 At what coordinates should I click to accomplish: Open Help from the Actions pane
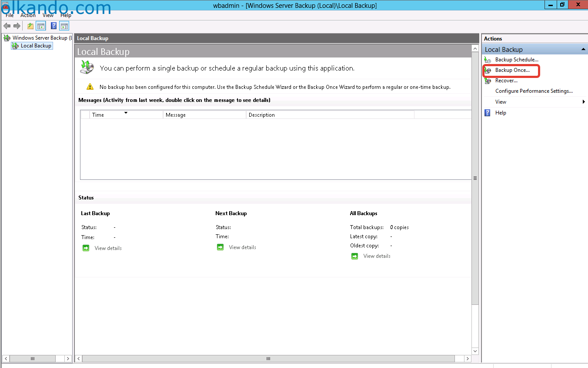point(501,113)
